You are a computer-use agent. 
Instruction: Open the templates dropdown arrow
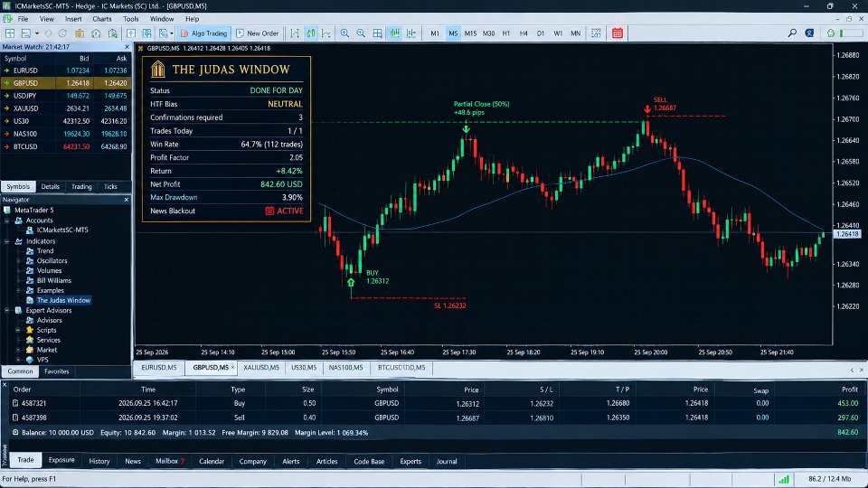coord(172,33)
